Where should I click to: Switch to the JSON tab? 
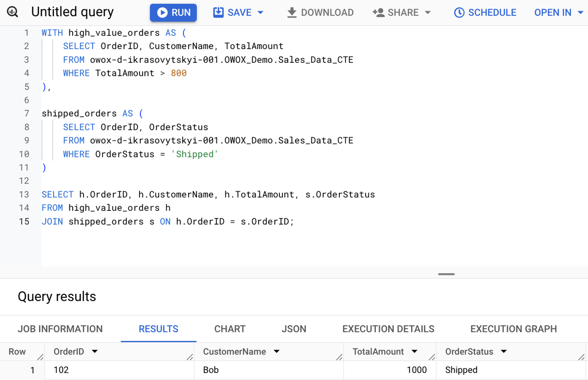coord(294,329)
